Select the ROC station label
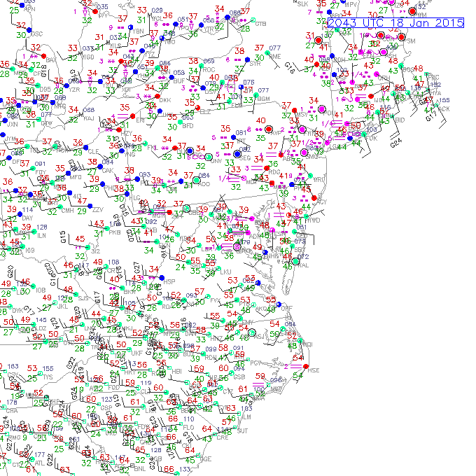The height and width of the screenshot is (476, 476). 209,70
